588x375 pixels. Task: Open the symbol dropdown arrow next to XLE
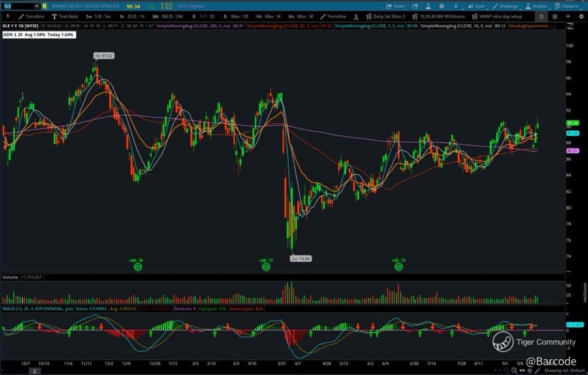pyautogui.click(x=37, y=6)
